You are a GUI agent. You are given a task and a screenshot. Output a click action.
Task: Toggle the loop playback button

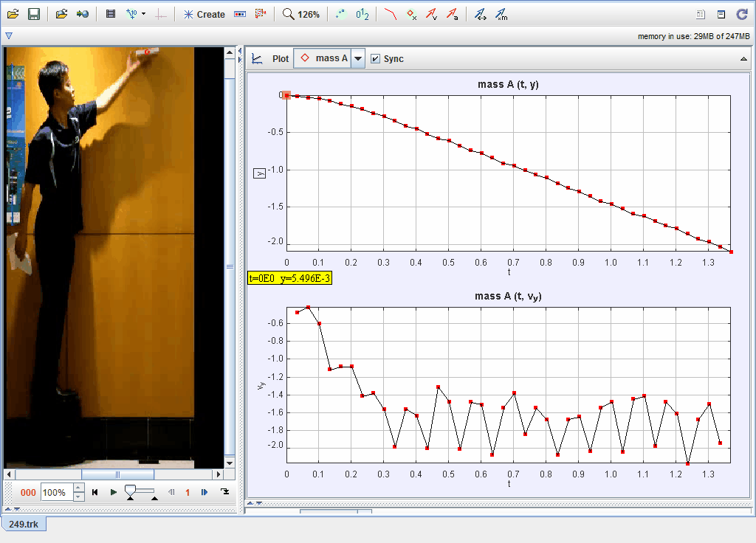tap(225, 492)
